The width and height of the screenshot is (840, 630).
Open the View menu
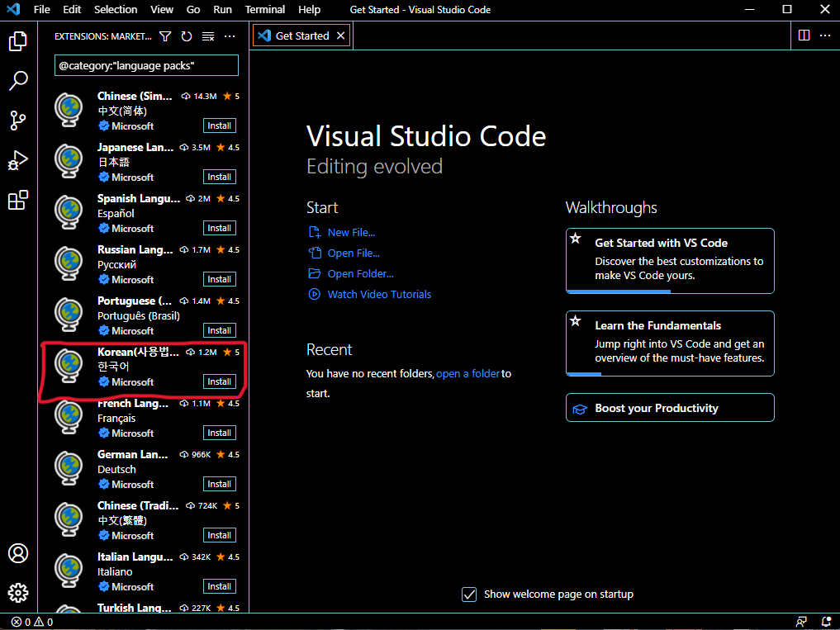coord(162,10)
